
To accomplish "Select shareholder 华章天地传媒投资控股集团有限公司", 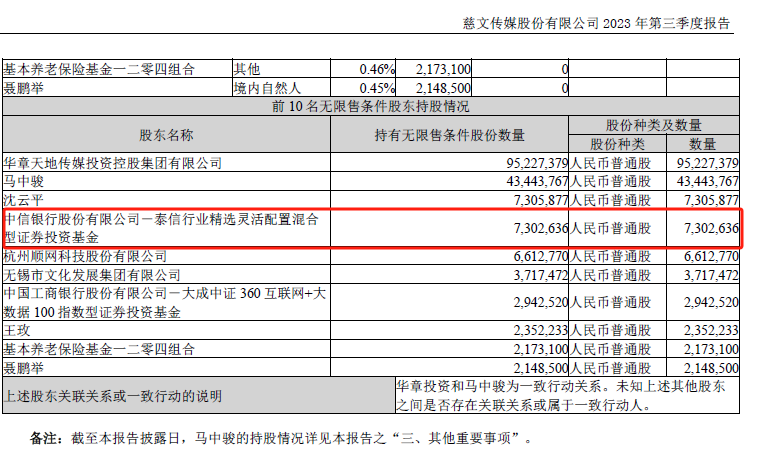I will point(112,162).
